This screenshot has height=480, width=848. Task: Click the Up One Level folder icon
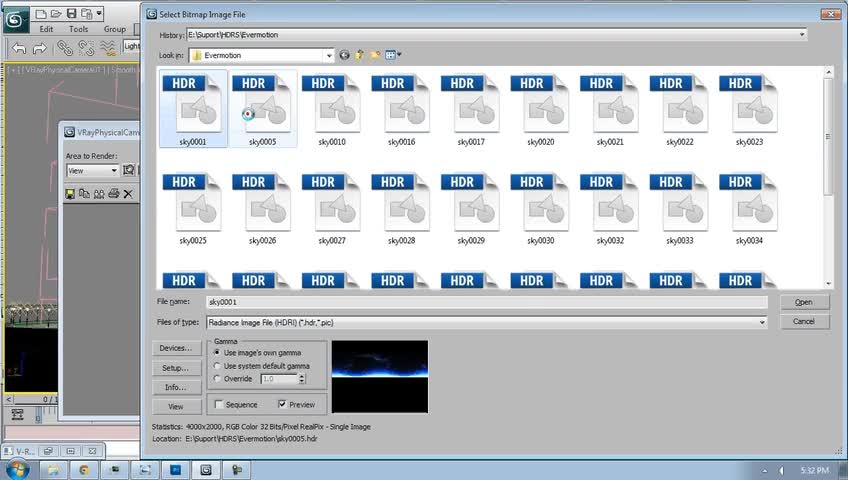[x=359, y=55]
